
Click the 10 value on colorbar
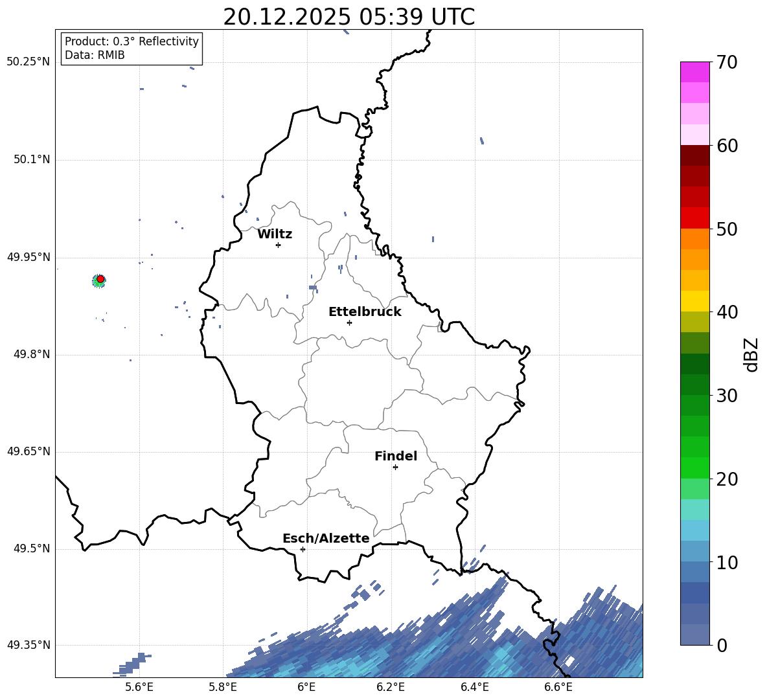[x=727, y=562]
